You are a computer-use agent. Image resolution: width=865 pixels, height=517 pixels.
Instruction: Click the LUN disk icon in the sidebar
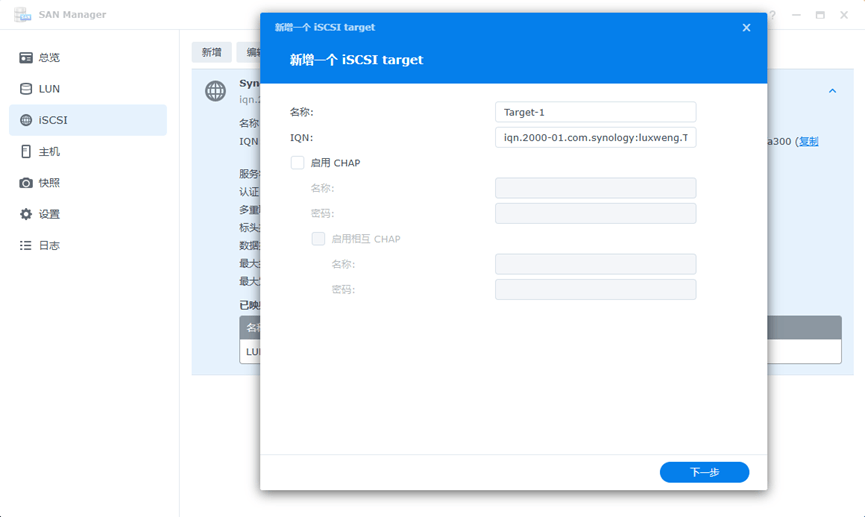coord(26,89)
